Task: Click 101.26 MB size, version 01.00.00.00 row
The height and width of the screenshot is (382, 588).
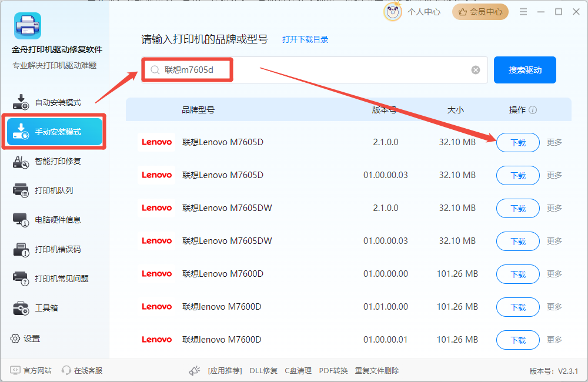Action: (457, 274)
